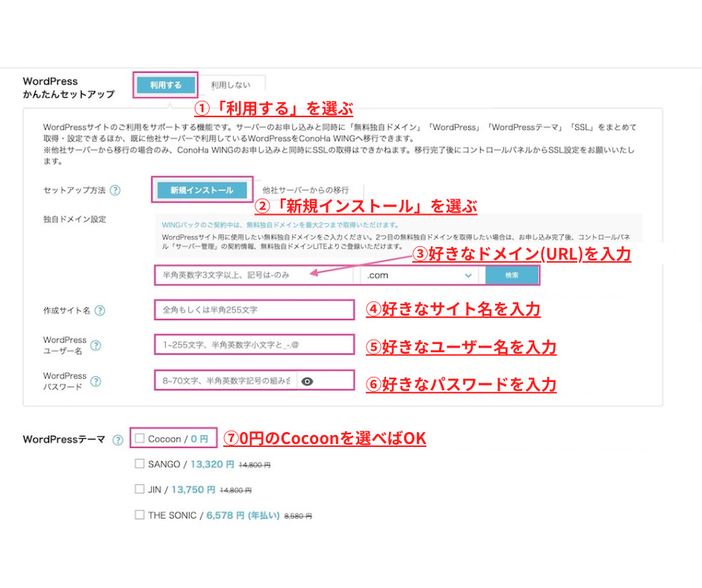Open help icon next to WordPressユーザー名
Screen dimensions: 702x588
coord(96,345)
